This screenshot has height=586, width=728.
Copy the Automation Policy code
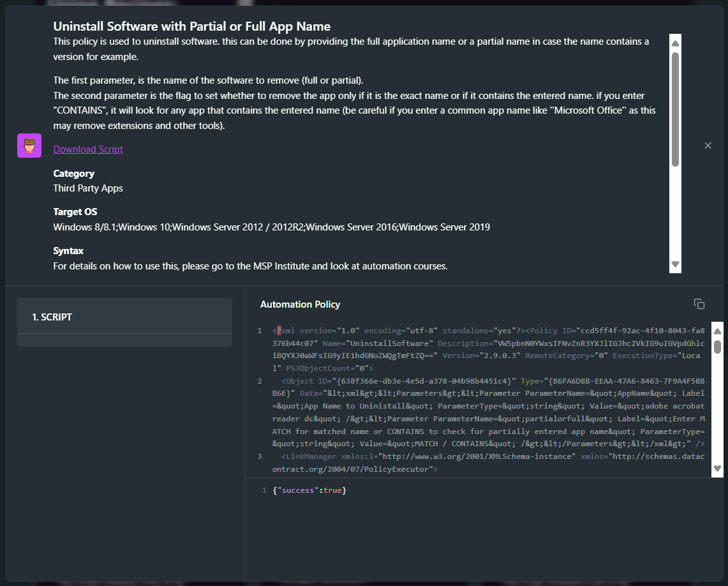(699, 304)
